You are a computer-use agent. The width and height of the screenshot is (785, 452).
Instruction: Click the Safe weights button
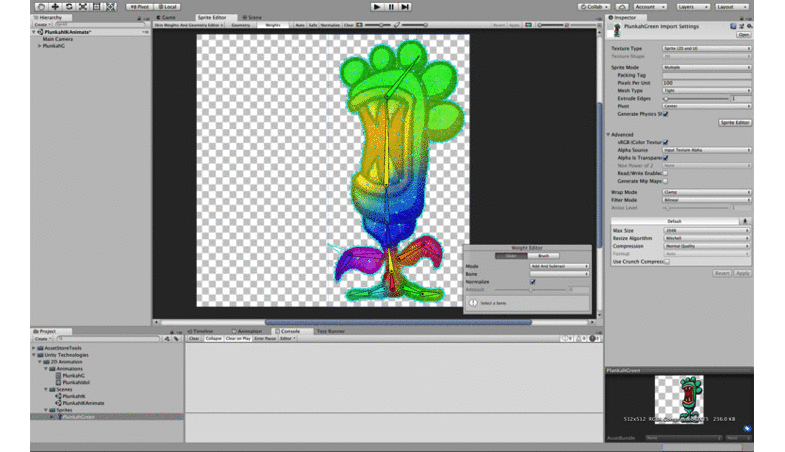click(x=313, y=25)
